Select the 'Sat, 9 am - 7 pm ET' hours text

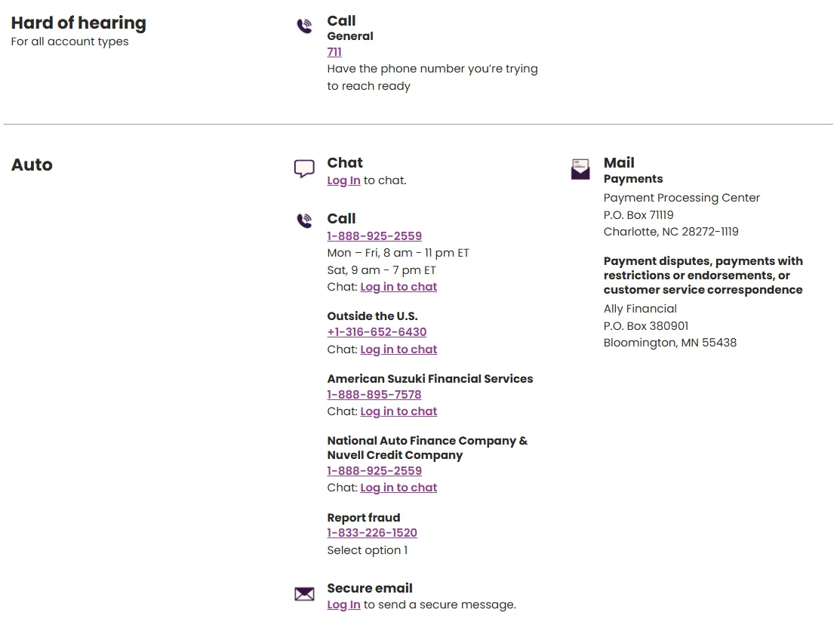coord(381,270)
